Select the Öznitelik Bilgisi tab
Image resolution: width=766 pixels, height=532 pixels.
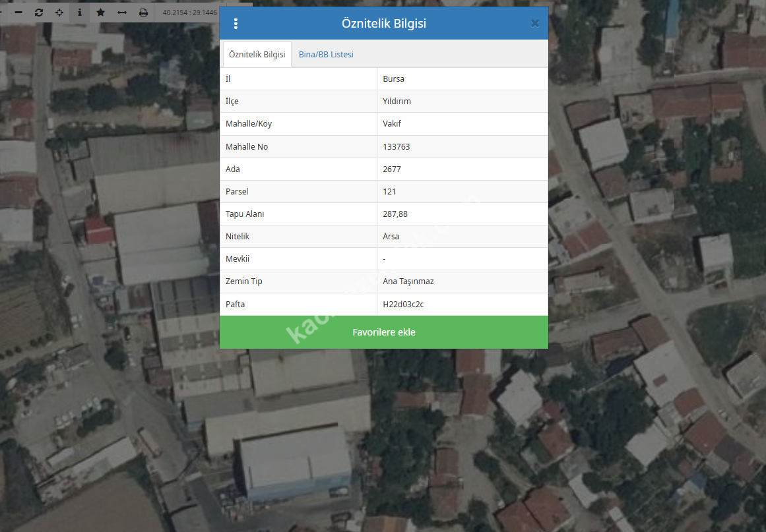pyautogui.click(x=257, y=55)
